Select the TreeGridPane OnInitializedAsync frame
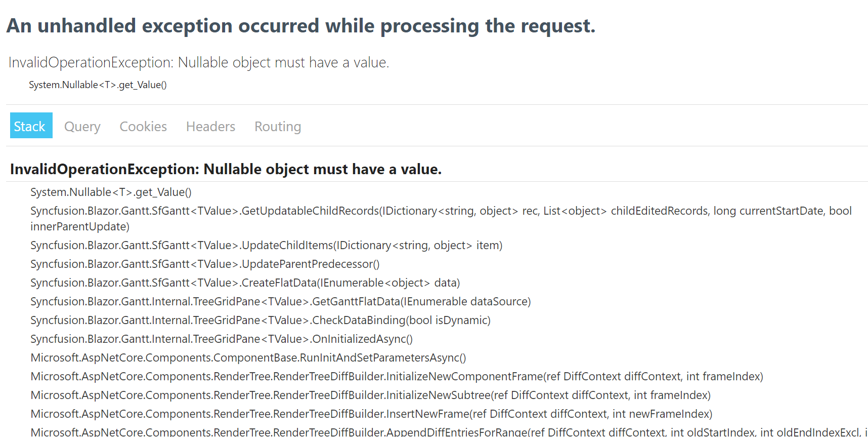Screen dimensions: 868x437 (x=222, y=339)
